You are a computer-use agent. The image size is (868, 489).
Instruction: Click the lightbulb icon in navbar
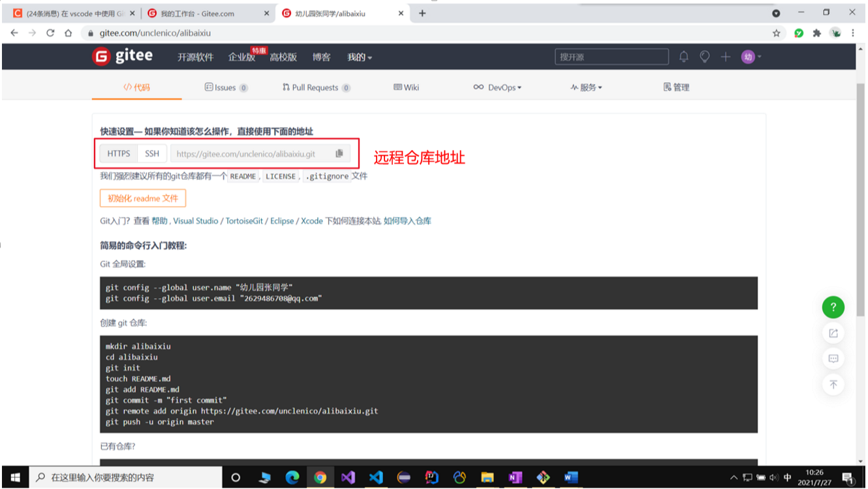coord(705,57)
